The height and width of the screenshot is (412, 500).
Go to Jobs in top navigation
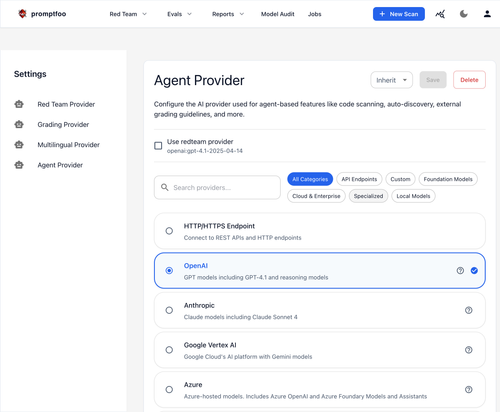[x=314, y=14]
